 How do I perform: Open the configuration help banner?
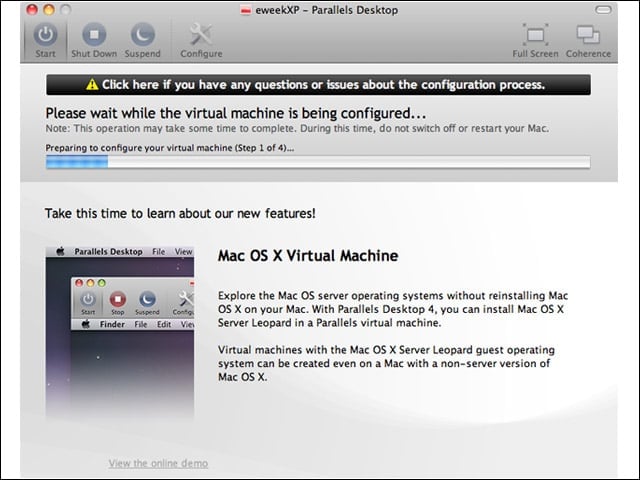318,85
